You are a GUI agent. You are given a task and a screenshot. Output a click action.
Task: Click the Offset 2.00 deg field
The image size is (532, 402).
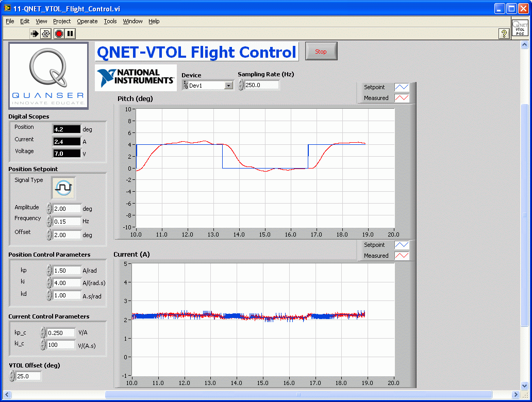tap(67, 234)
